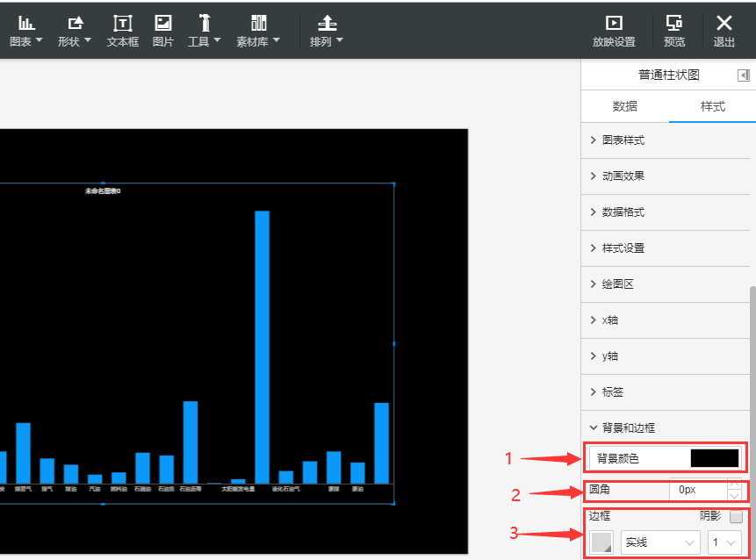Screen dimensions: 756x560
Task: Click the 石油沥青 axis label
Action: (191, 489)
